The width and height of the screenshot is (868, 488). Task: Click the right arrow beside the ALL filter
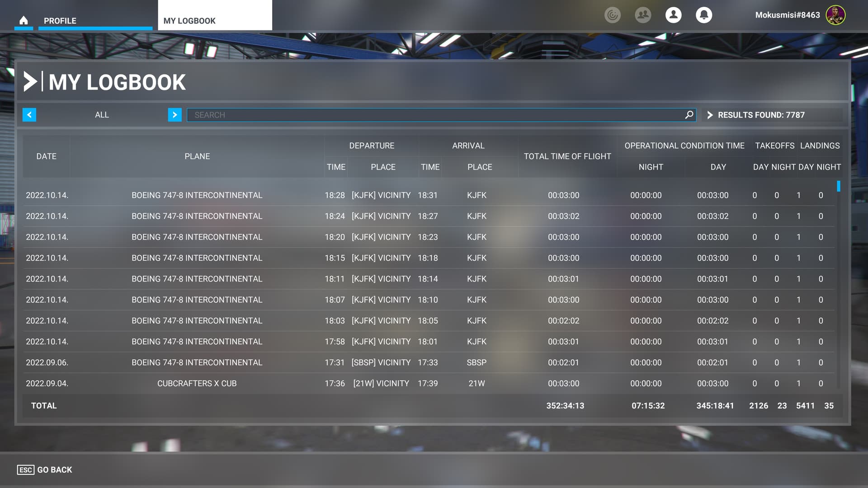pos(175,115)
